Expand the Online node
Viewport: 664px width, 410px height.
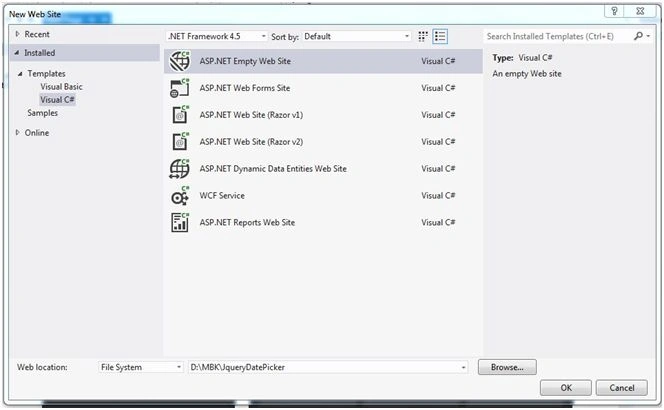pos(17,133)
